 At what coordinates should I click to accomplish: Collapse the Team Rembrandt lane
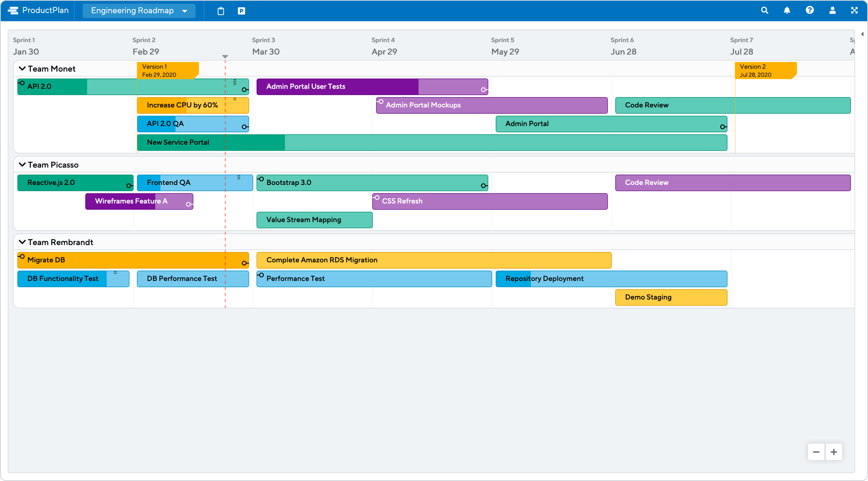(22, 242)
